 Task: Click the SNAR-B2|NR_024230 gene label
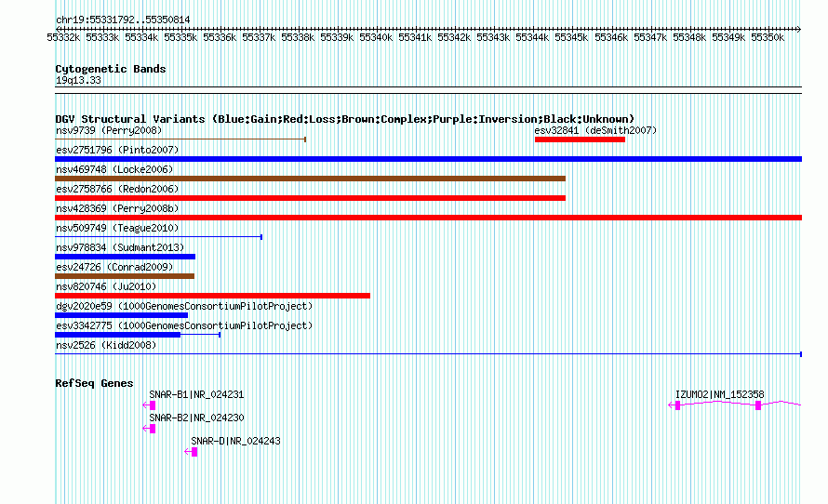tap(196, 418)
